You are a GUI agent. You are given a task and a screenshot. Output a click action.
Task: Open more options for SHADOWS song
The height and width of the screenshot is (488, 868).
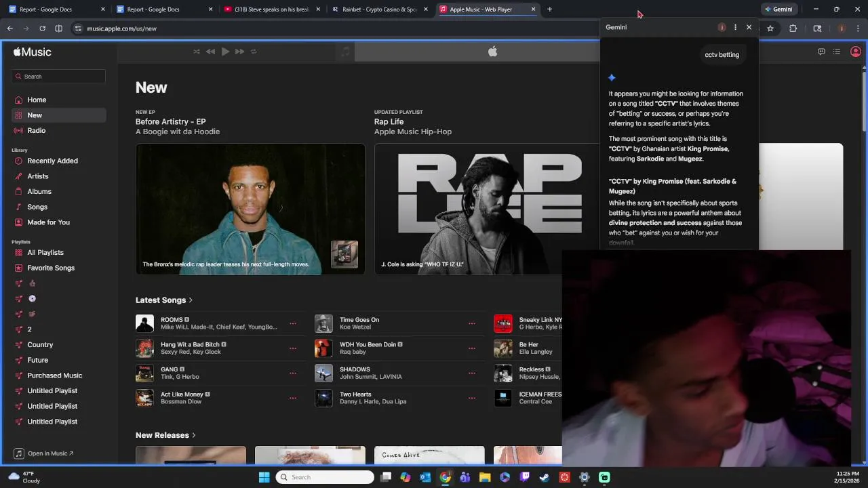[x=472, y=373]
